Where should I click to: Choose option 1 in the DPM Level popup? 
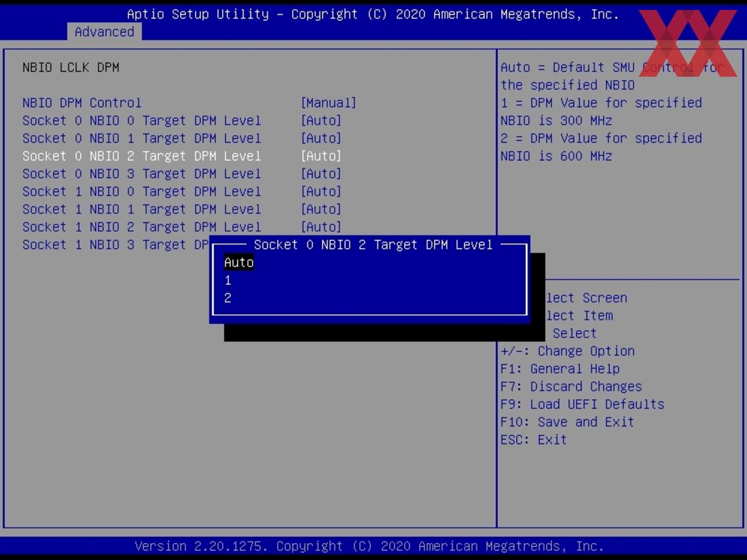tap(228, 281)
